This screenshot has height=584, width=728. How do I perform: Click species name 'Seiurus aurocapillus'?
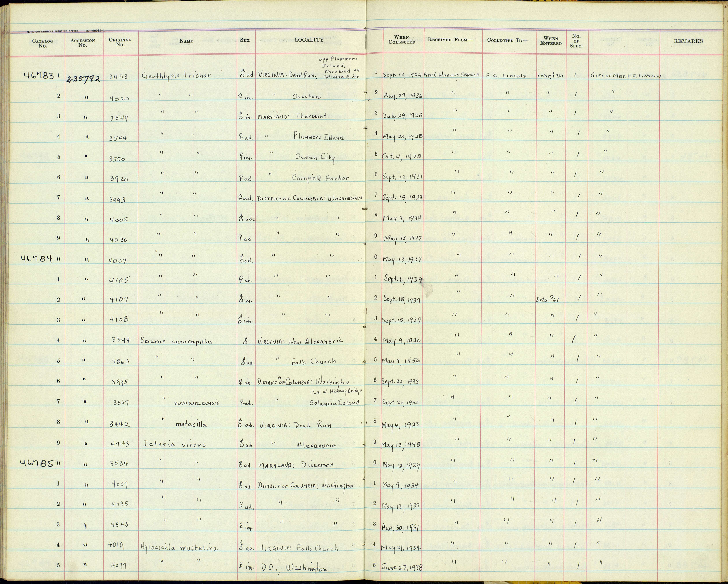point(177,341)
